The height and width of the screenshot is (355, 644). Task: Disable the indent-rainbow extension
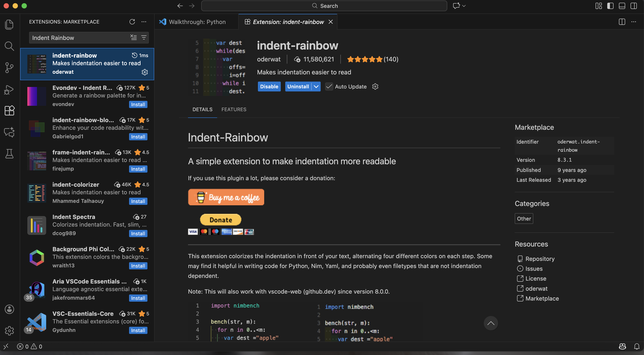(x=269, y=87)
